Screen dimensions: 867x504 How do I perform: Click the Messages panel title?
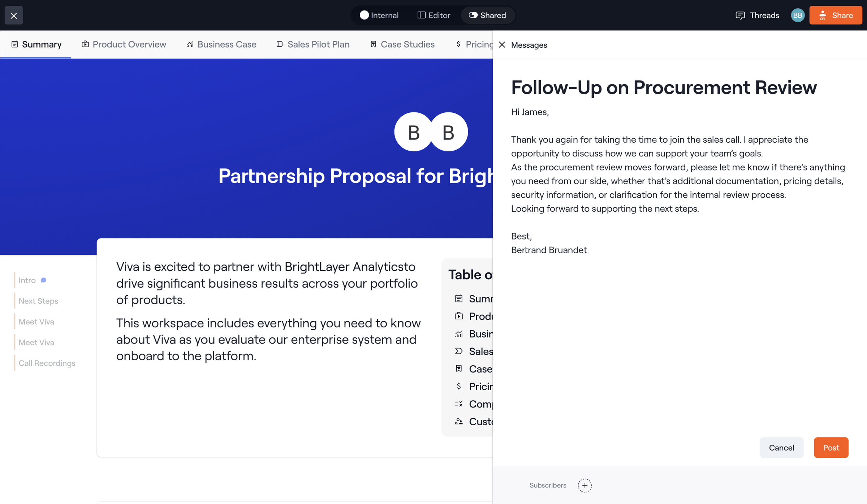point(529,45)
